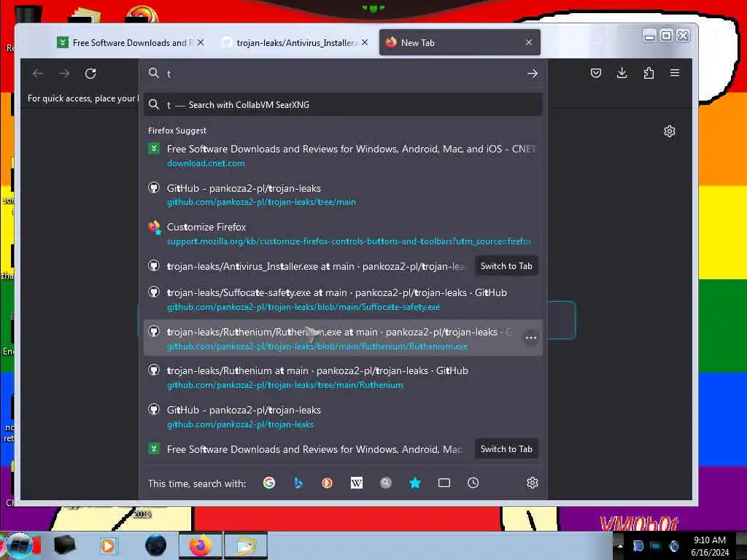Reload the page with the refresh icon

90,74
